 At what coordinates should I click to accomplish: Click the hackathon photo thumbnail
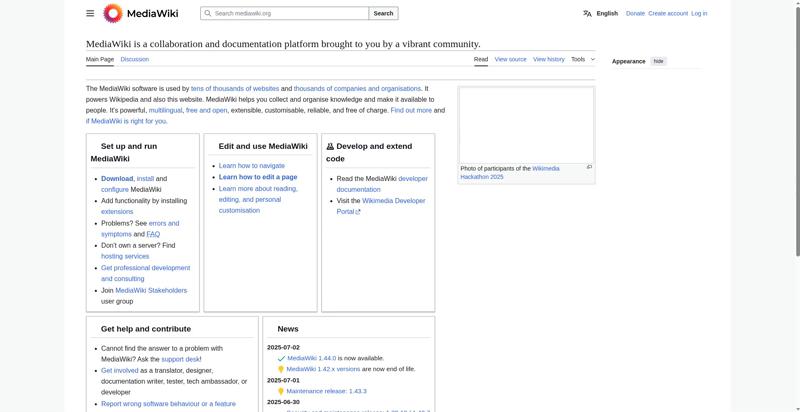click(x=526, y=125)
